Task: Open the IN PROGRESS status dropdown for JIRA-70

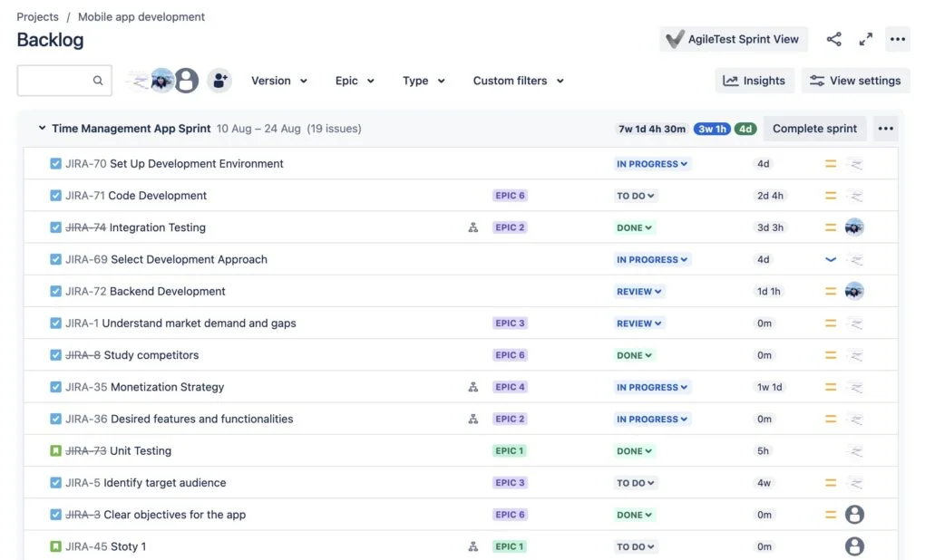Action: pyautogui.click(x=652, y=164)
